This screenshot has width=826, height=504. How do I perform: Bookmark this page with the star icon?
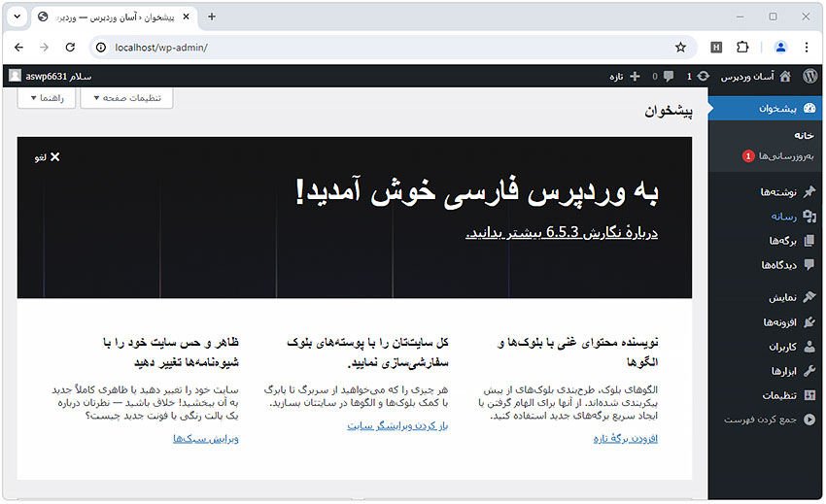(680, 48)
